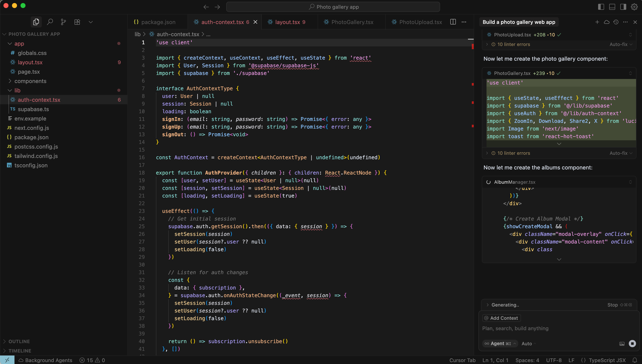Image resolution: width=642 pixels, height=364 pixels.
Task: Toggle the bottom panel layout icon
Action: (612, 7)
